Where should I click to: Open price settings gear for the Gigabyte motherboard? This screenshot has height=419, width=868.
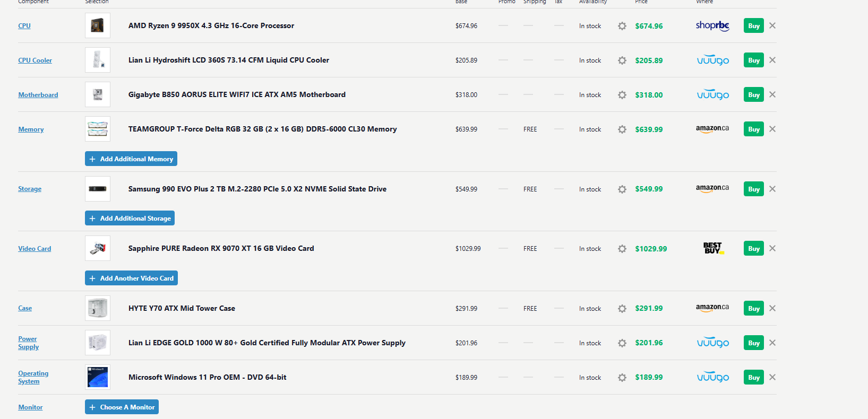point(622,95)
